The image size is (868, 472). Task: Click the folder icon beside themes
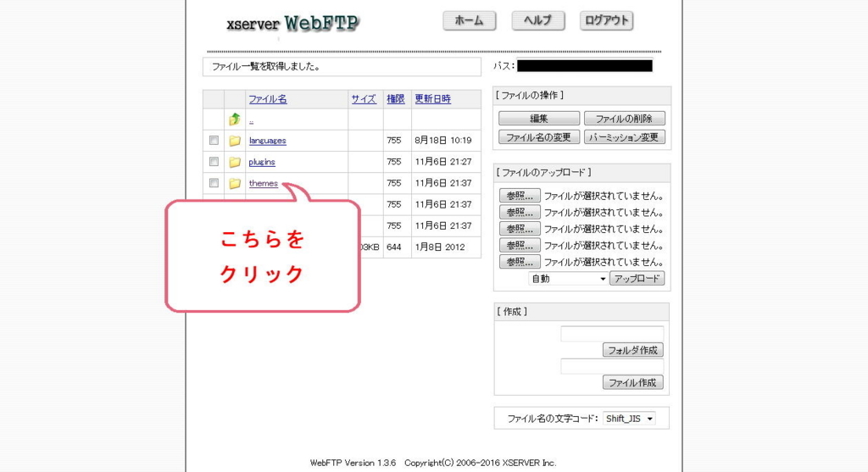(235, 183)
